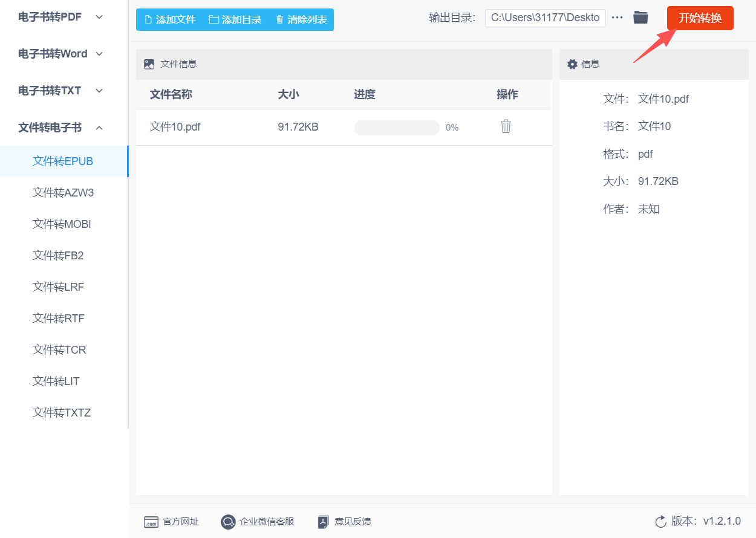
Task: Click the 操作 column header
Action: click(507, 94)
